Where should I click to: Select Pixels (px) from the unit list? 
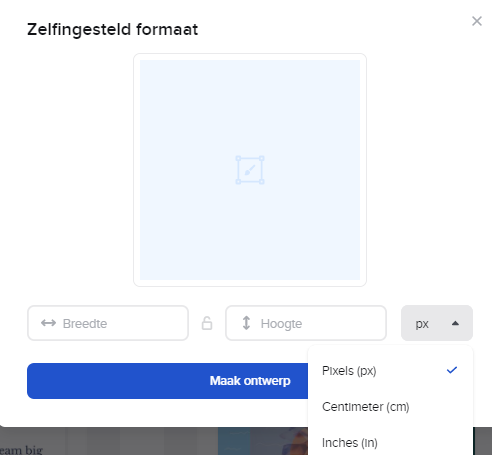point(390,371)
